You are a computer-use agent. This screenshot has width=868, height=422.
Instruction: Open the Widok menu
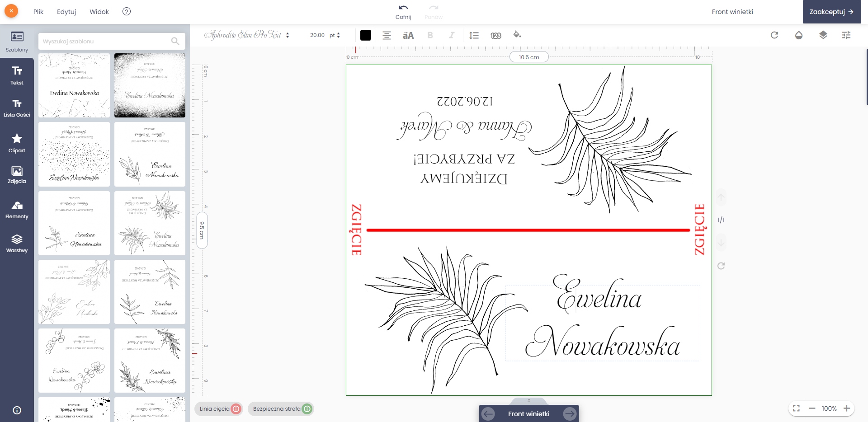(99, 12)
